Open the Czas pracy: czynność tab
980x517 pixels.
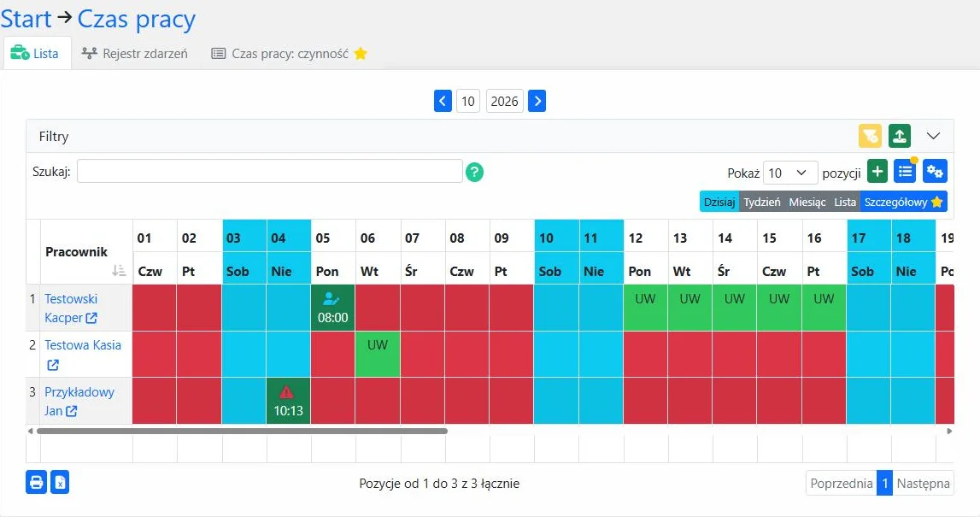click(x=289, y=54)
